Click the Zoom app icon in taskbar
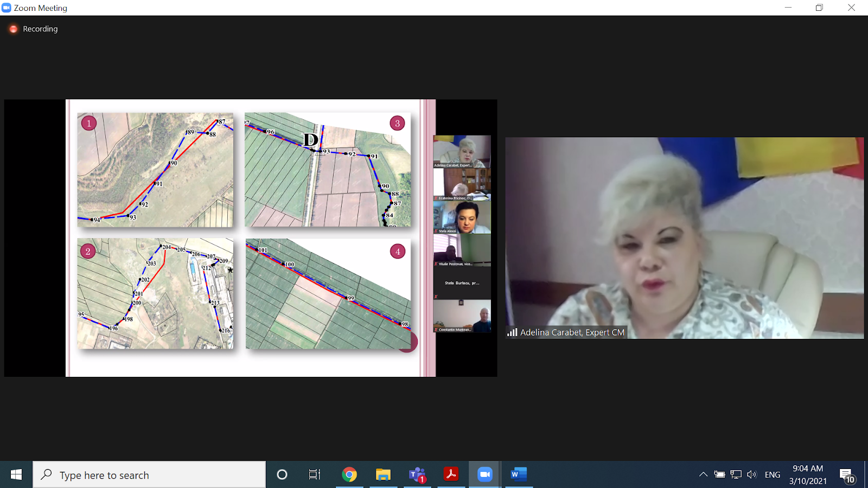868x488 pixels. (x=484, y=475)
